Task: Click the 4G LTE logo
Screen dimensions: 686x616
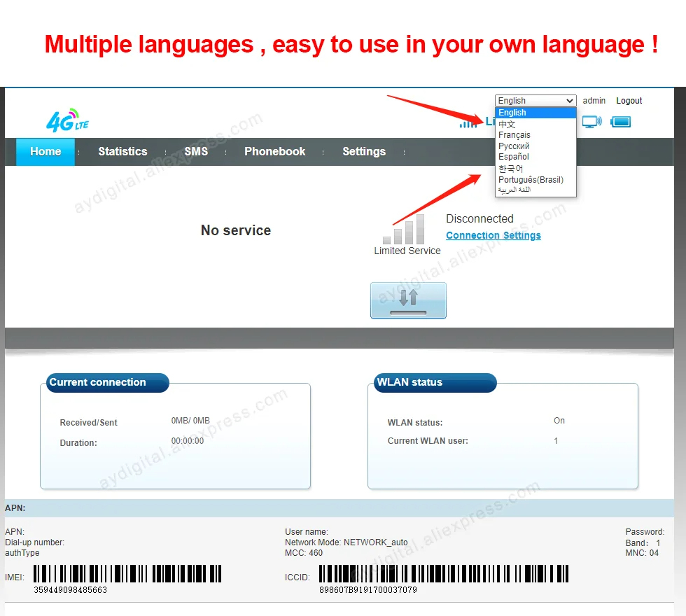Action: click(67, 120)
